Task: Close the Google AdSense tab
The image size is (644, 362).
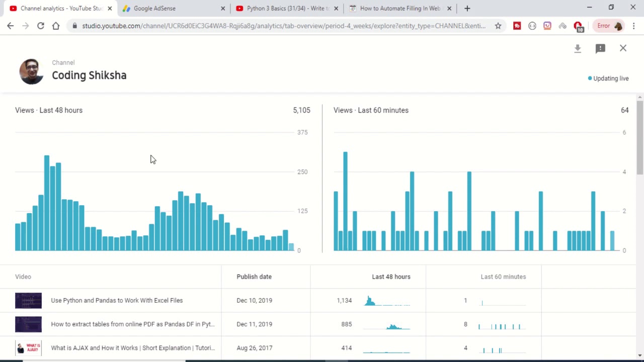Action: pos(223,8)
